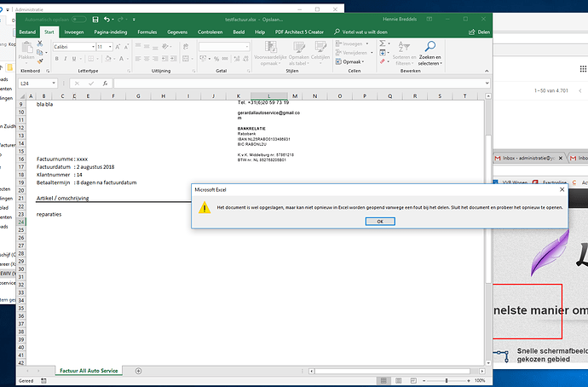
Task: Click the font color A swatch
Action: (121, 59)
